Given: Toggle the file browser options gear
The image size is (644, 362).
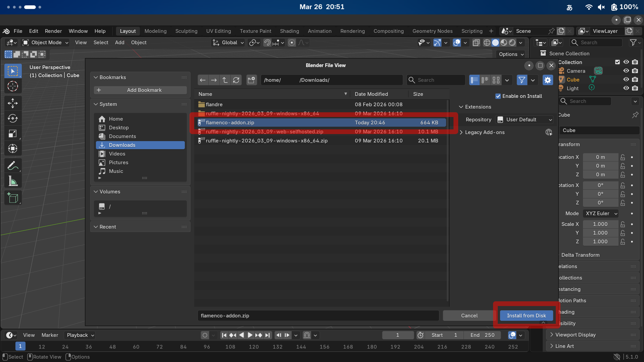Looking at the screenshot, I should (x=548, y=80).
